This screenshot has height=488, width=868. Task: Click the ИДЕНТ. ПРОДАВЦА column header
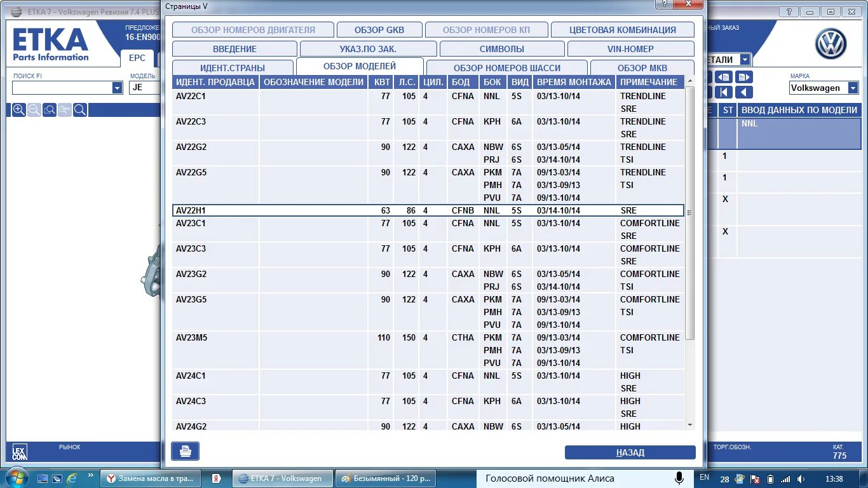click(215, 82)
